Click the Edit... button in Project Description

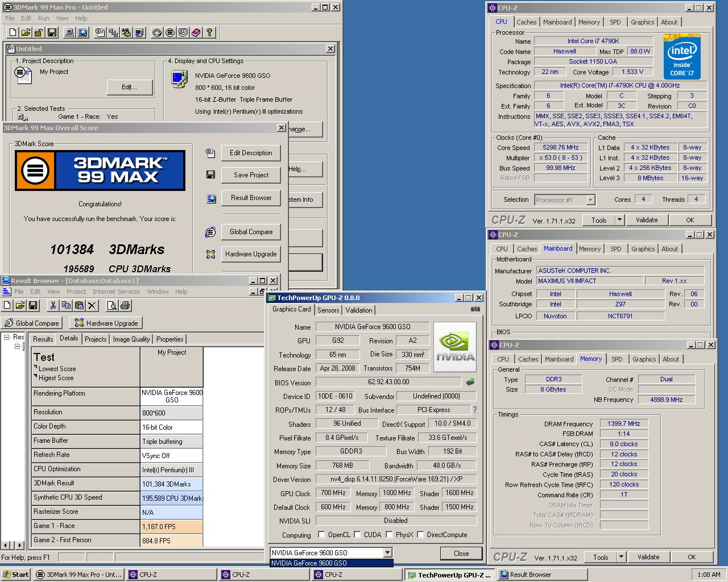point(129,87)
